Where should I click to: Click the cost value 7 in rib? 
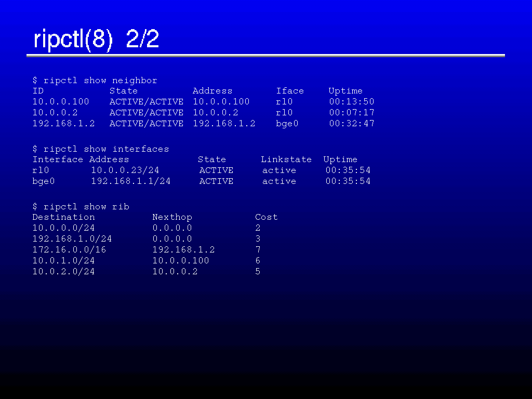[x=258, y=250]
